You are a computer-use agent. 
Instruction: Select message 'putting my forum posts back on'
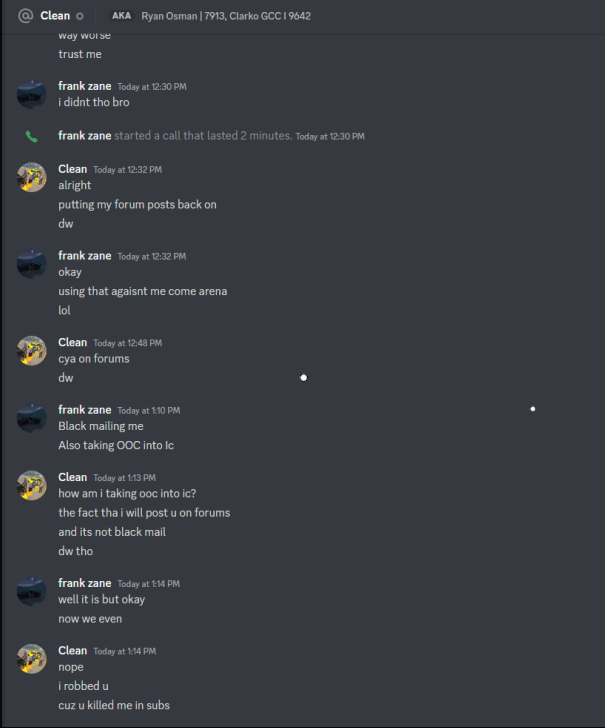[137, 205]
